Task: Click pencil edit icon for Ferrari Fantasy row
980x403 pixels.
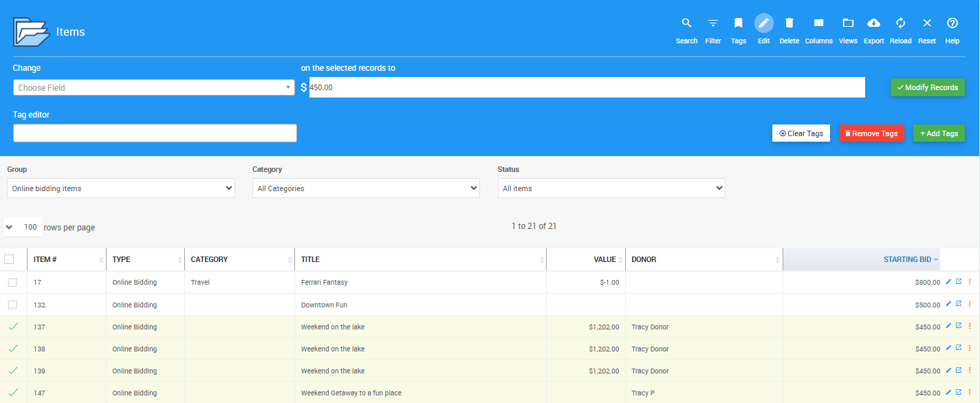Action: pyautogui.click(x=948, y=281)
